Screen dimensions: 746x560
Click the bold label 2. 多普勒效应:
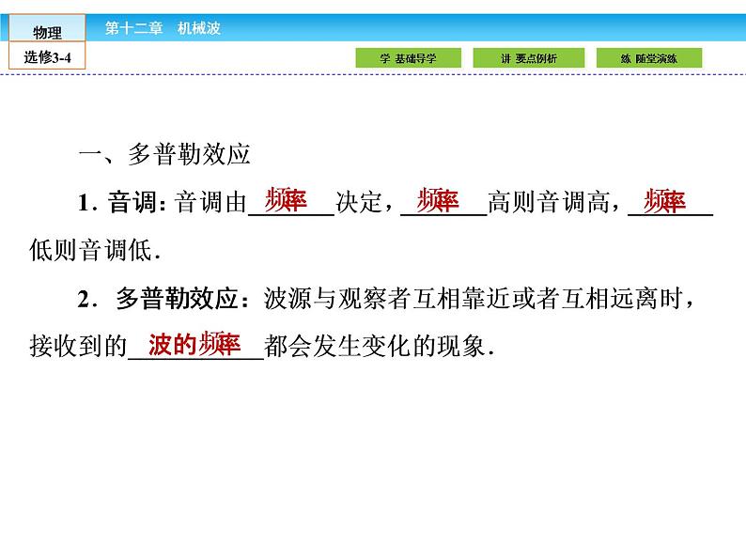coord(163,299)
